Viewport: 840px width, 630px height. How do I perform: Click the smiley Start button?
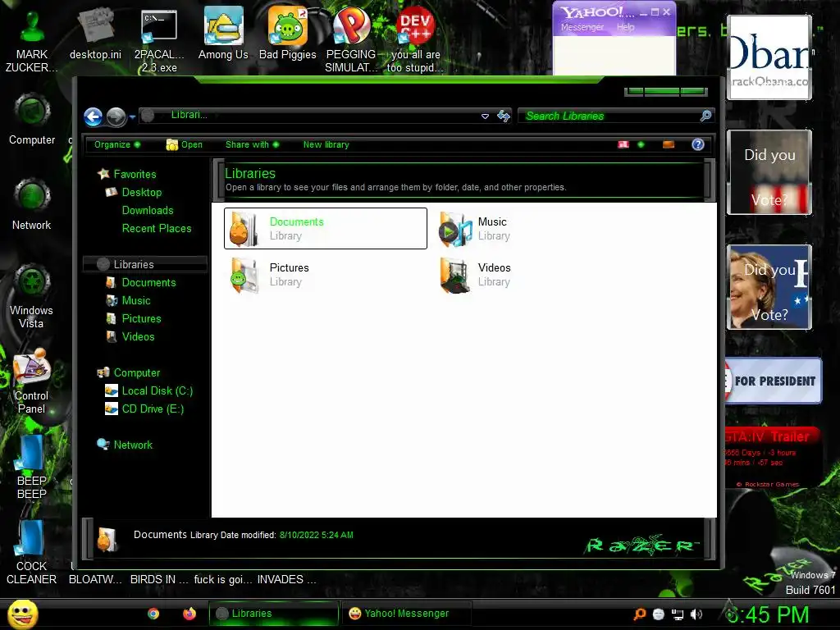click(23, 614)
